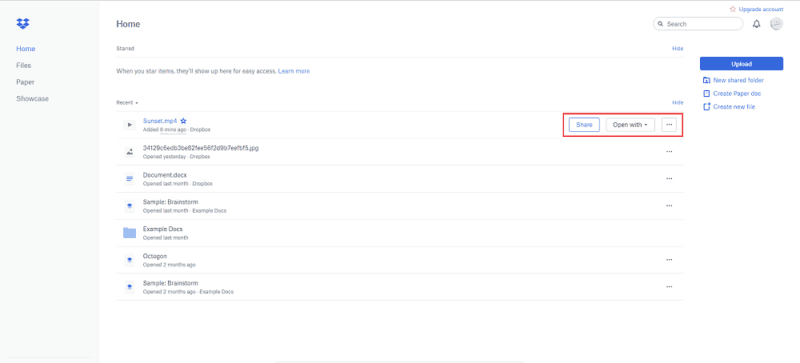Open more options for Sample: Brainstorm opened last month

coord(669,206)
